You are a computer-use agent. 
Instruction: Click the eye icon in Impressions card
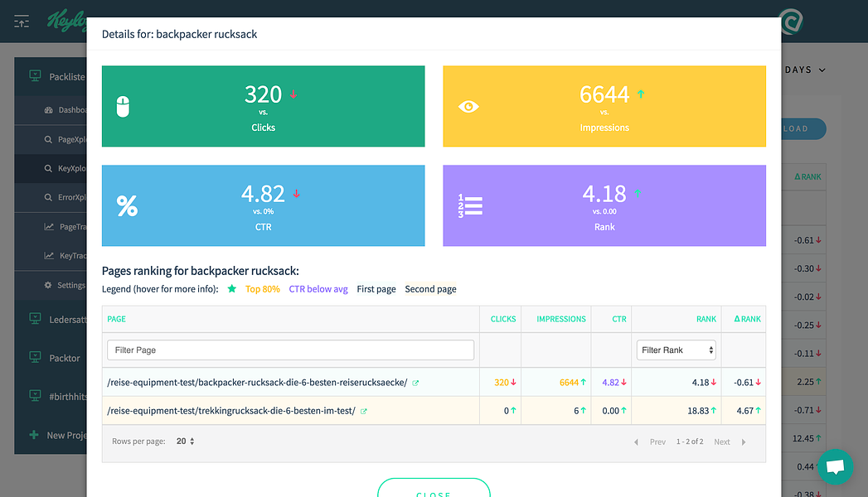pos(468,106)
